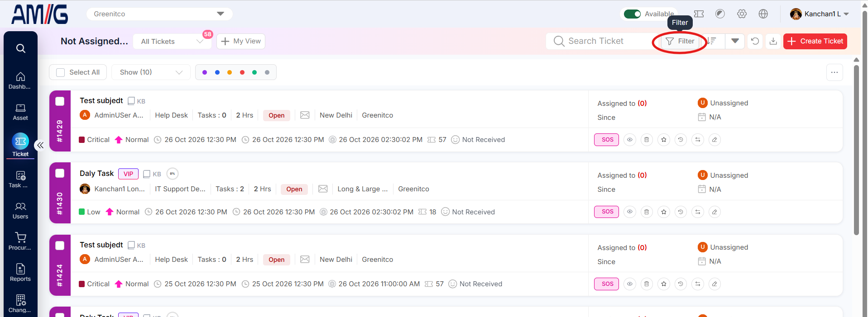Open the Dashboard sidebar item
This screenshot has width=868, height=317.
20,81
